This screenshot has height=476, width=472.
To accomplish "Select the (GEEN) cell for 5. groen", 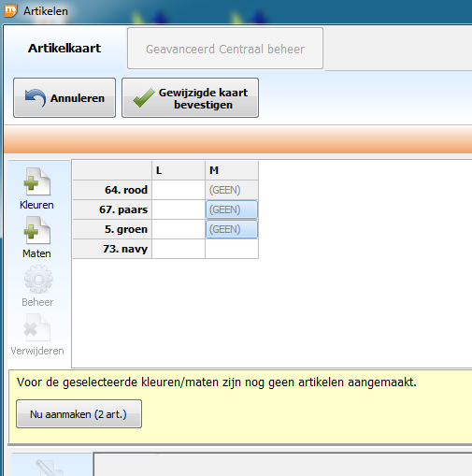I will coord(232,229).
